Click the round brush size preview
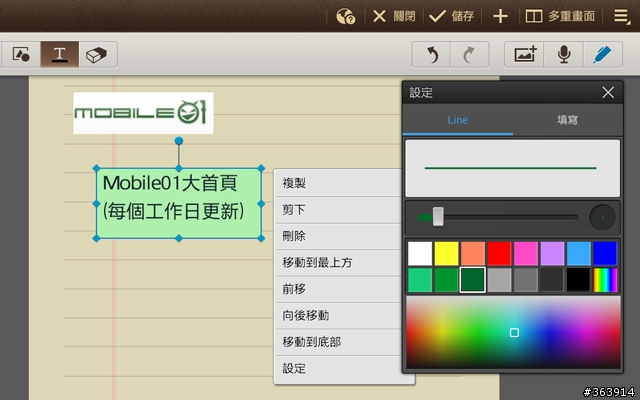640x400 pixels. (x=602, y=218)
